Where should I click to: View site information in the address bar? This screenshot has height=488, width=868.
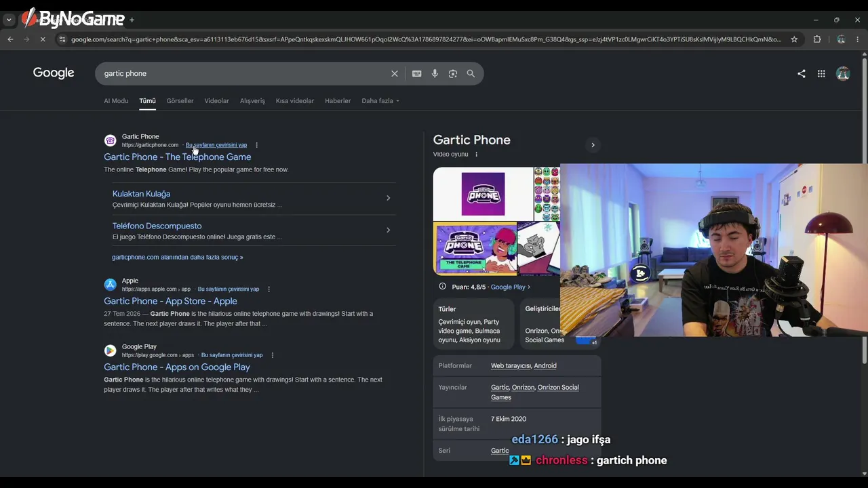(x=63, y=39)
